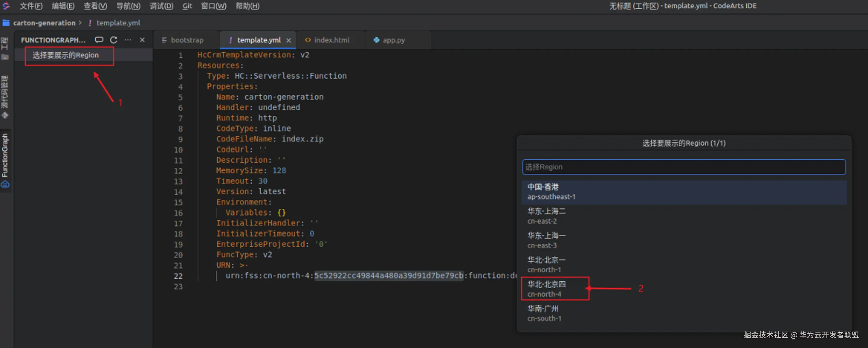Open the 源代码管理 source control sidebar
Viewport: 868px width, 348px height.
(x=5, y=96)
